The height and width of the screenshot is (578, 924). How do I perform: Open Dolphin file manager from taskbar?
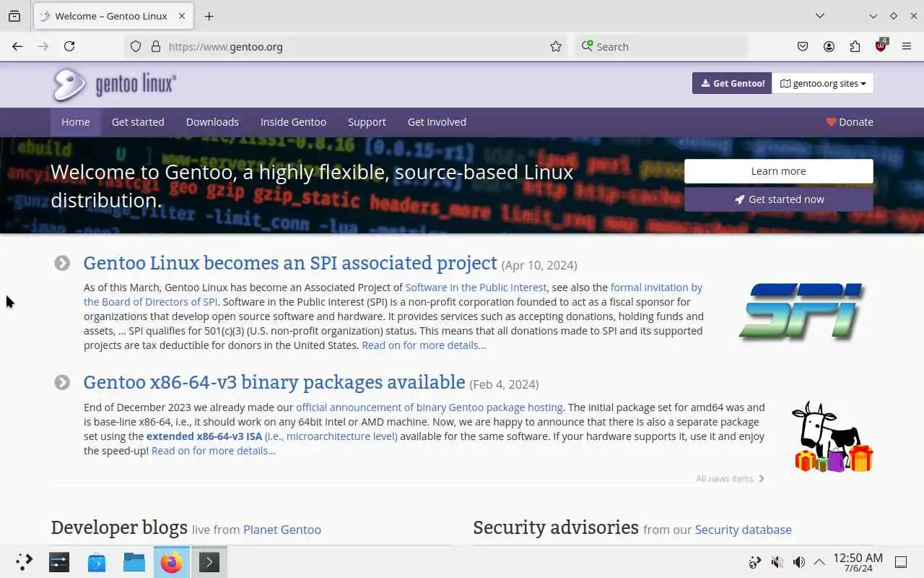(x=134, y=562)
